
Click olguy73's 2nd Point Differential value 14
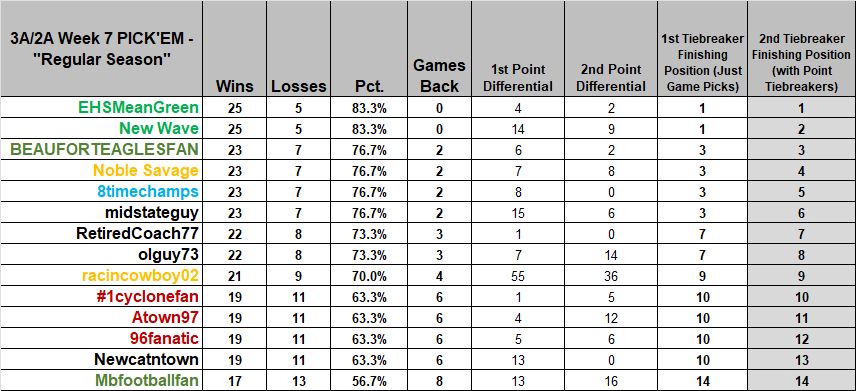tap(611, 255)
